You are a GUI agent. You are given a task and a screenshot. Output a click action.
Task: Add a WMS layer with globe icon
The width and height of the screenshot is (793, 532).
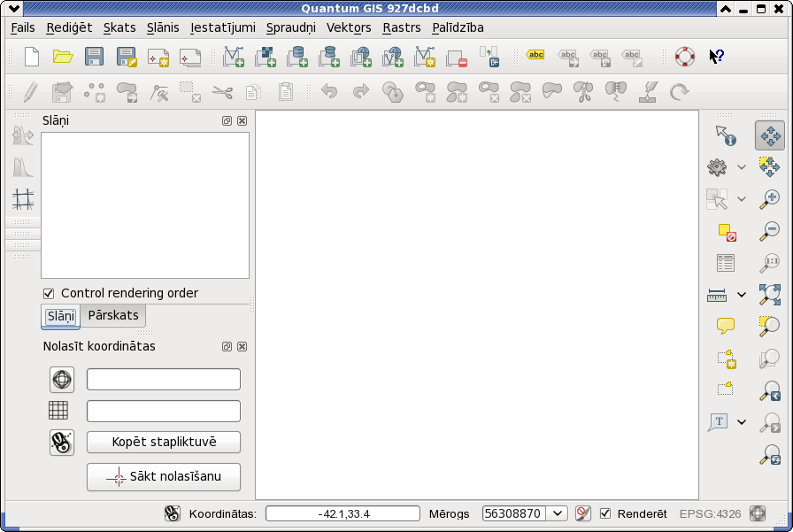(x=361, y=57)
